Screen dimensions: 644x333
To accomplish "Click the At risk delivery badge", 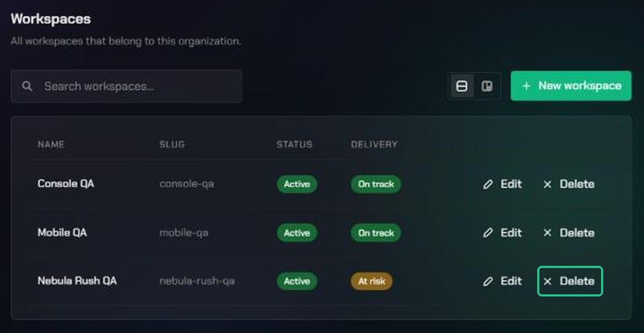I will tap(371, 281).
